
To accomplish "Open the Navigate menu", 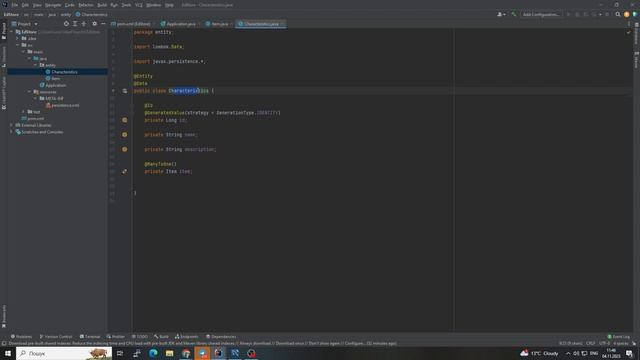I will pyautogui.click(x=53, y=5).
